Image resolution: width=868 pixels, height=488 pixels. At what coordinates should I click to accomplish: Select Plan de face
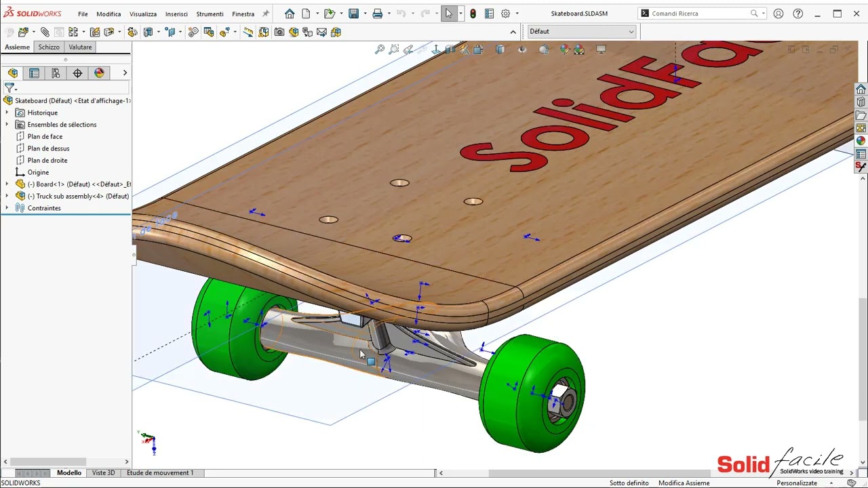click(45, 136)
